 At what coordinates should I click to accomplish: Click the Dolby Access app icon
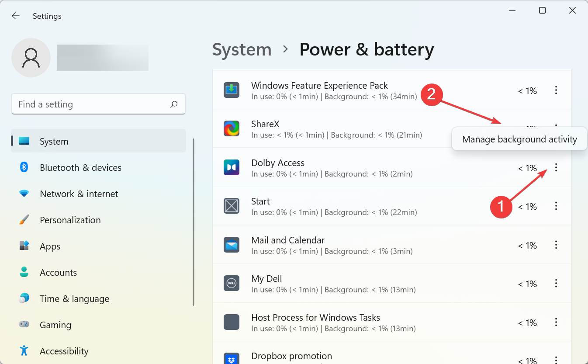click(232, 167)
